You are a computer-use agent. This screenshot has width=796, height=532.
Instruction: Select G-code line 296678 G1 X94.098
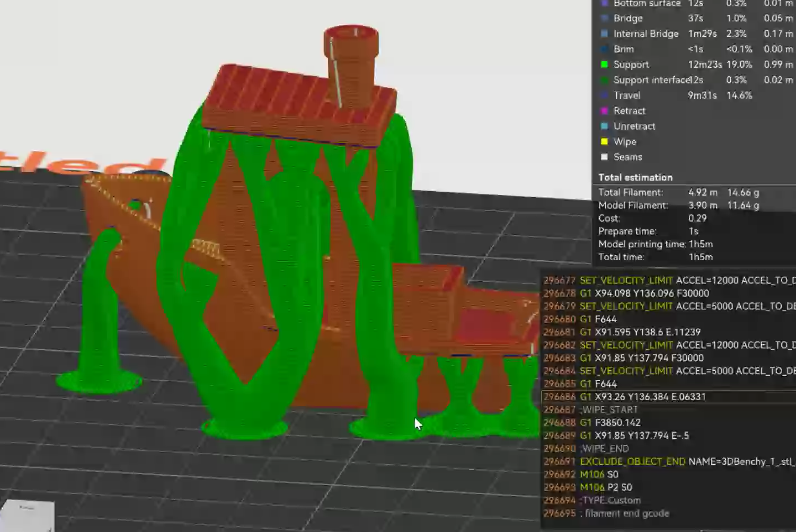pyautogui.click(x=669, y=293)
